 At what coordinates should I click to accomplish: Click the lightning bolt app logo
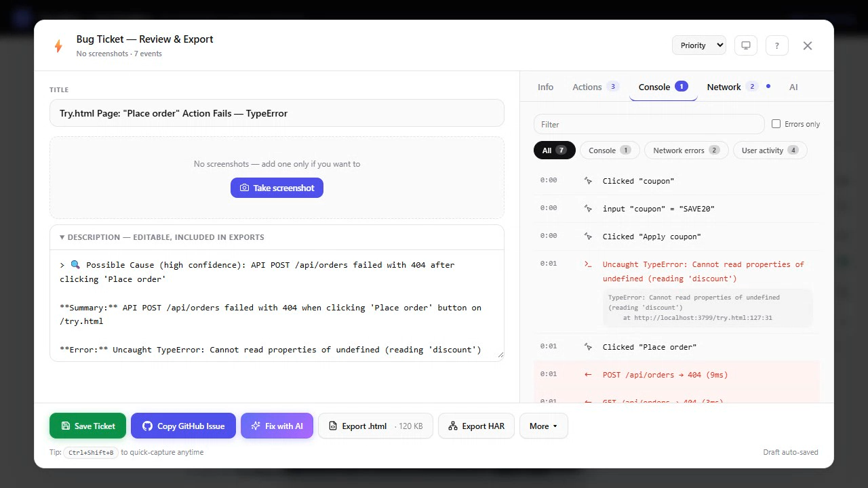pos(58,45)
